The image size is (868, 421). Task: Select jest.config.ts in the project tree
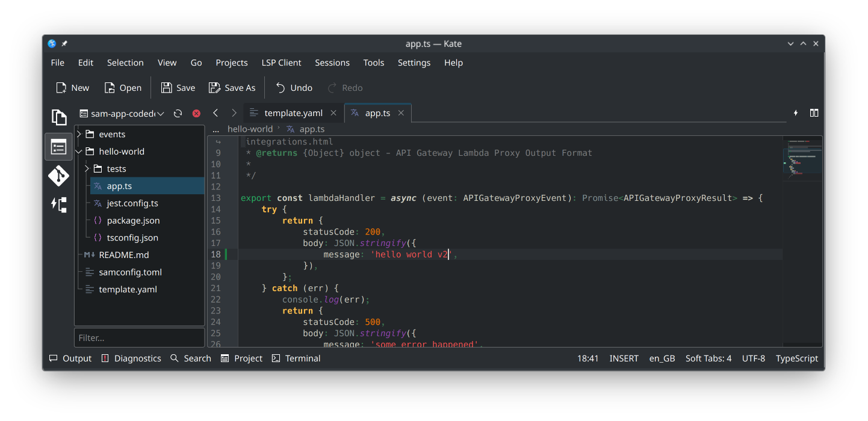coord(132,203)
